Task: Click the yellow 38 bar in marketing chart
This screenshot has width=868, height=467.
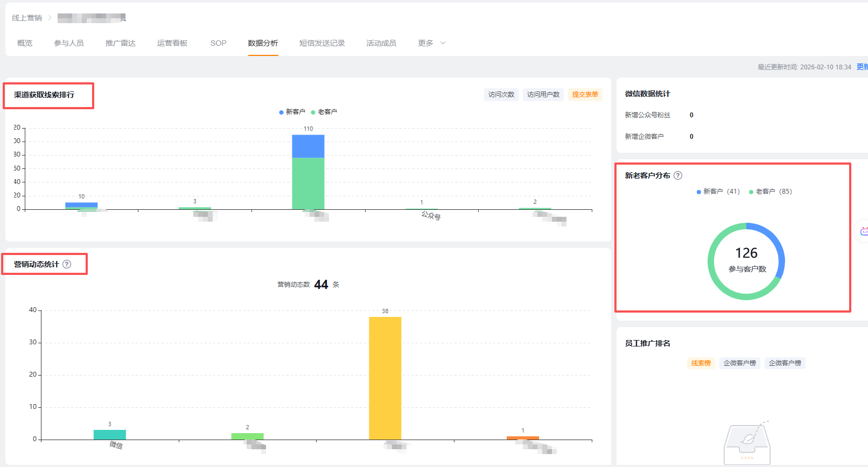Action: pyautogui.click(x=385, y=378)
